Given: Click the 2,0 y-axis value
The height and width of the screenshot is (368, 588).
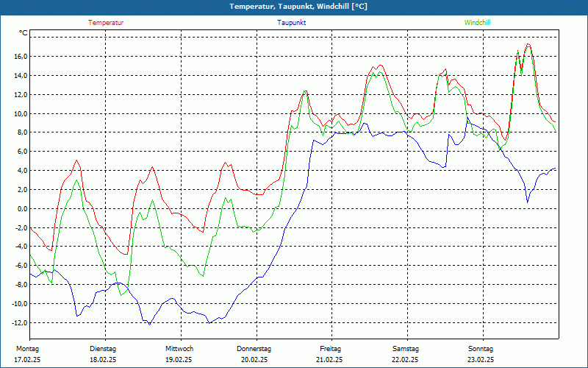Looking at the screenshot, I should click(21, 190).
